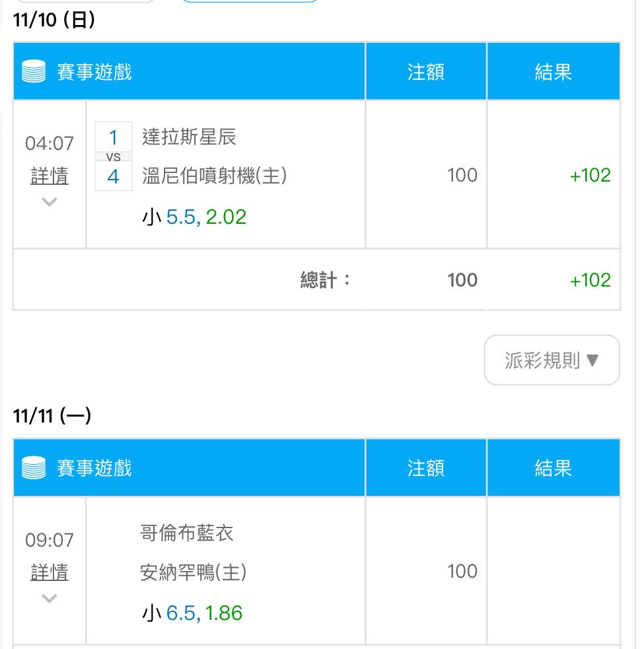
Task: Click the 小 5.5, 2.02 odds text
Action: click(194, 217)
